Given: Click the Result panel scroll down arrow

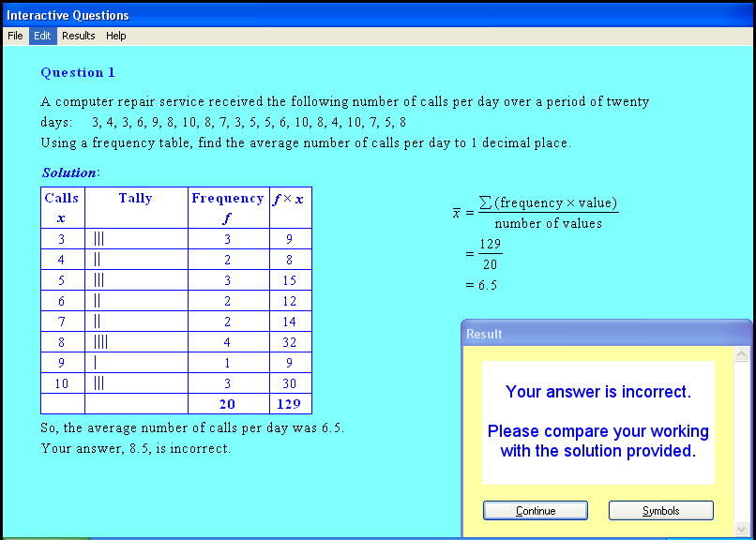Looking at the screenshot, I should tap(742, 529).
